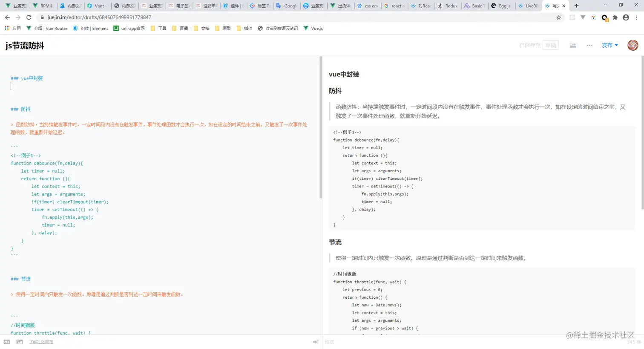Viewport: 644px width, 349px height.
Task: Click 'function throttle(func, wait) {' in preview
Action: point(370,282)
